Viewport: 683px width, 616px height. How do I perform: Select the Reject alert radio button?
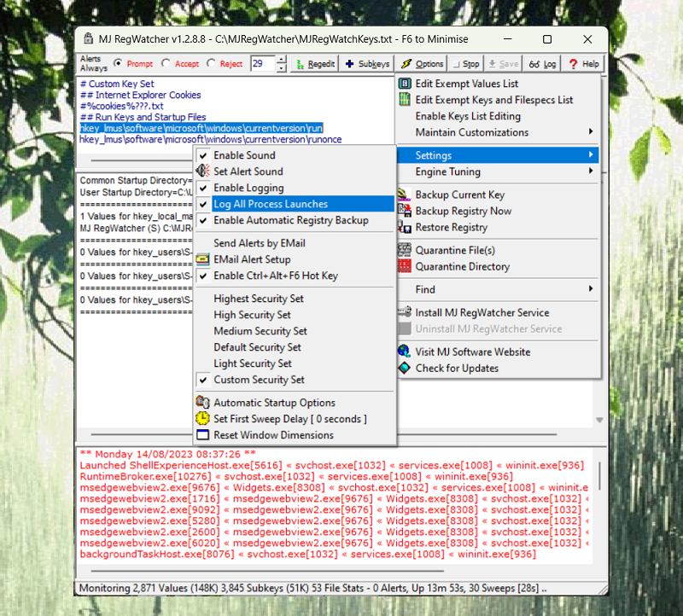pos(211,63)
